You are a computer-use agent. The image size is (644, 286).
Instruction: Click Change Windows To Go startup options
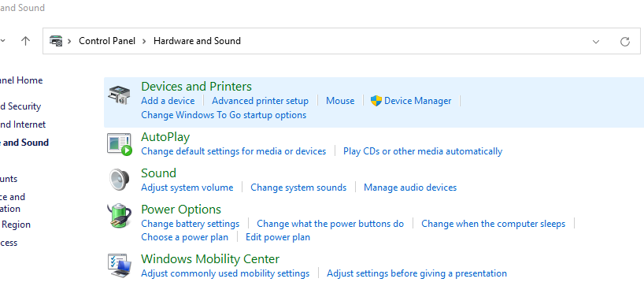(224, 115)
